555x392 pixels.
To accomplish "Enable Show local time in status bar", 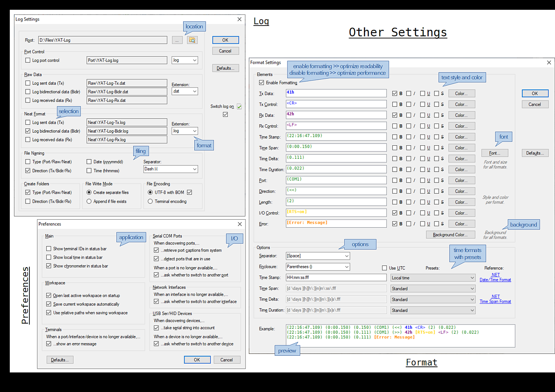I will click(49, 257).
